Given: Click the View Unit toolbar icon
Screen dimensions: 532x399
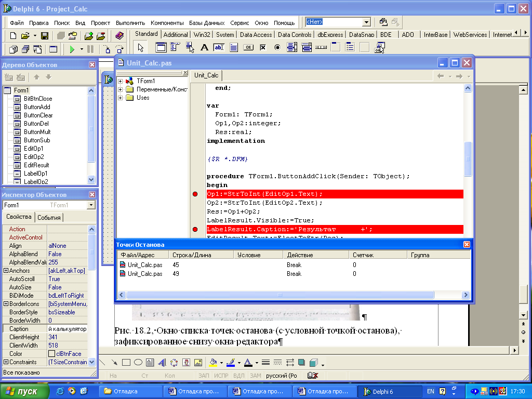Looking at the screenshot, I should (13, 49).
